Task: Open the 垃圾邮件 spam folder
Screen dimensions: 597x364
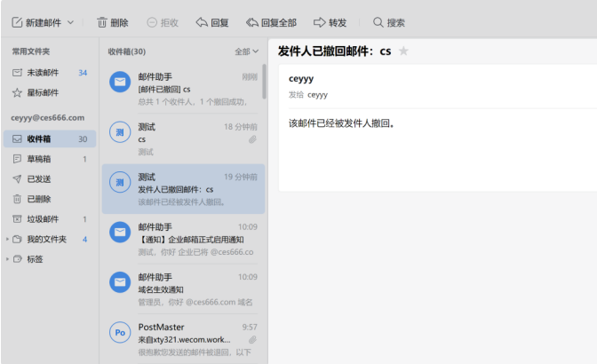Action: [x=43, y=219]
